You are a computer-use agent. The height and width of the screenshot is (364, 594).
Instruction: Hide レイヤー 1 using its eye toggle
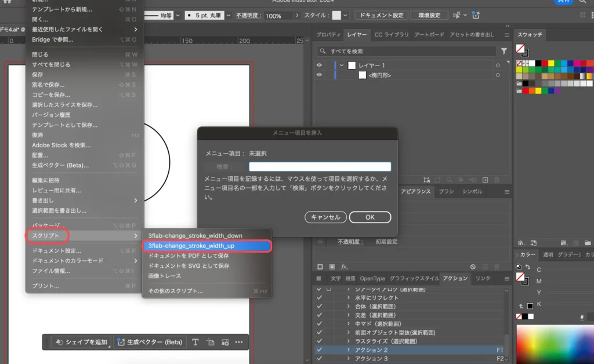click(318, 65)
